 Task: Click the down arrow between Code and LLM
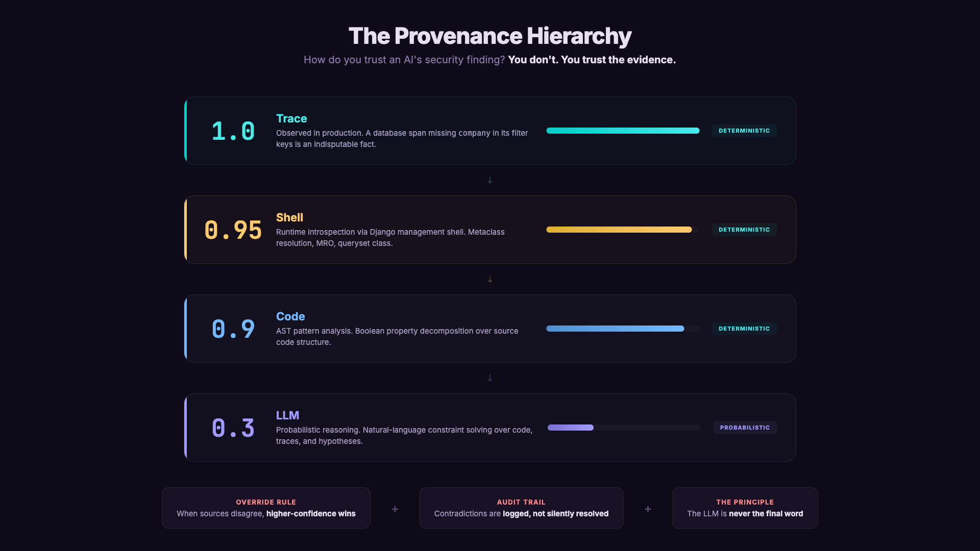pyautogui.click(x=489, y=378)
